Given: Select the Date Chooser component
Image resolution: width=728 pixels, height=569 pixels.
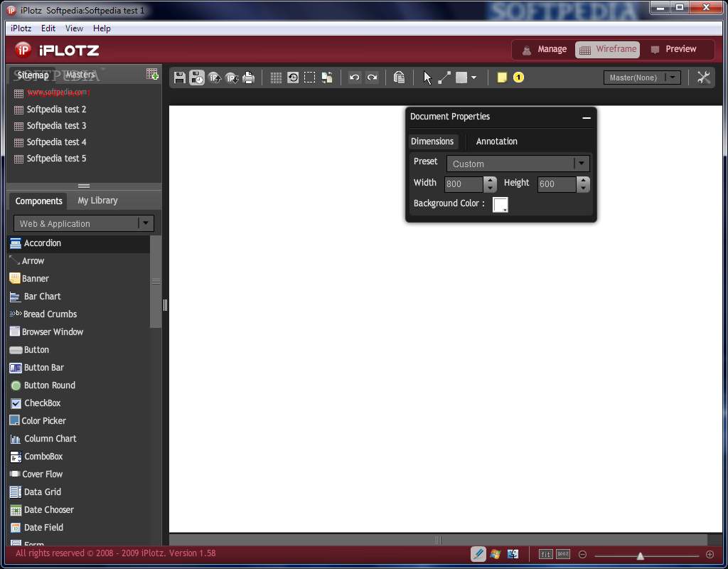Looking at the screenshot, I should click(x=78, y=510).
